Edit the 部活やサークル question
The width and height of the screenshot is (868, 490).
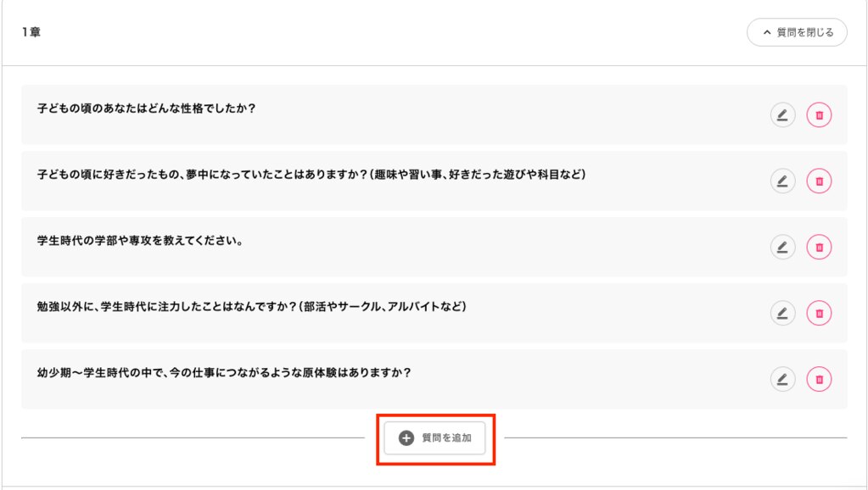pos(782,313)
